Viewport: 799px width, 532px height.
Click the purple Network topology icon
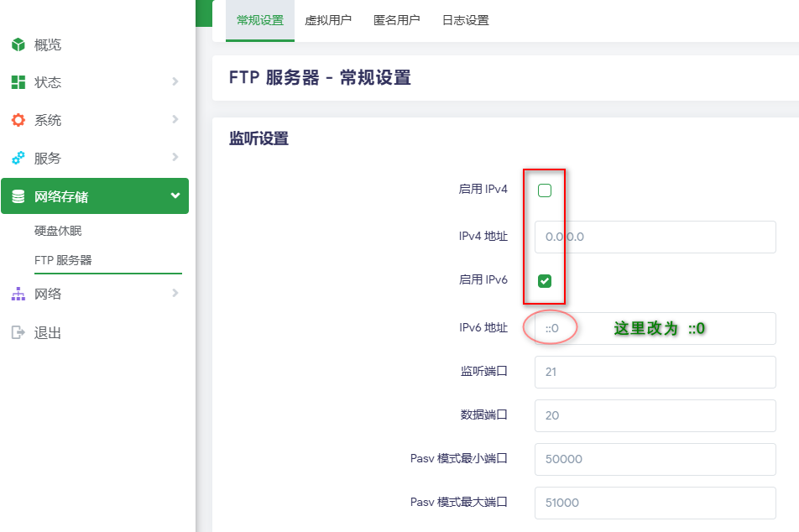point(18,294)
